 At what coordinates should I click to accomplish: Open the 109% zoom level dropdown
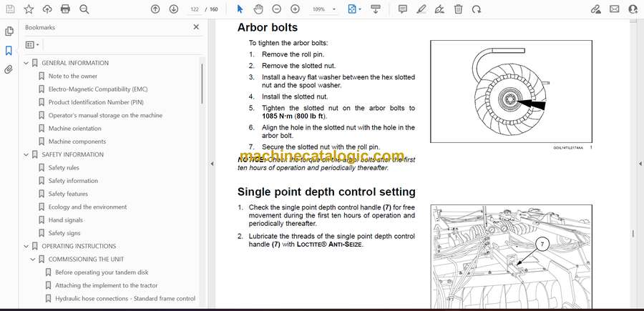323,9
